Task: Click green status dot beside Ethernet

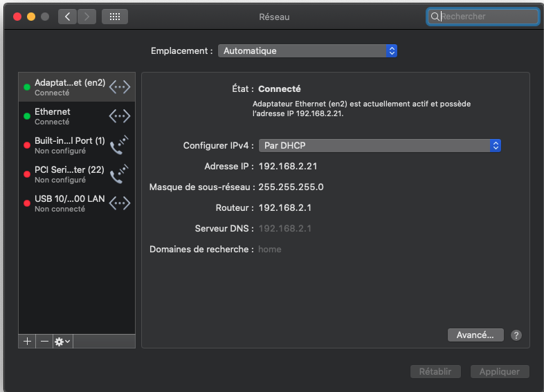Action: pos(27,116)
